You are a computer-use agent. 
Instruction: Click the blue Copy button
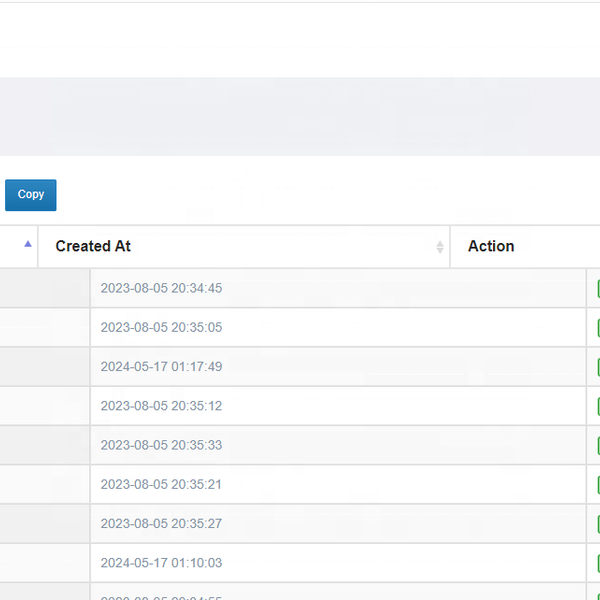[30, 195]
